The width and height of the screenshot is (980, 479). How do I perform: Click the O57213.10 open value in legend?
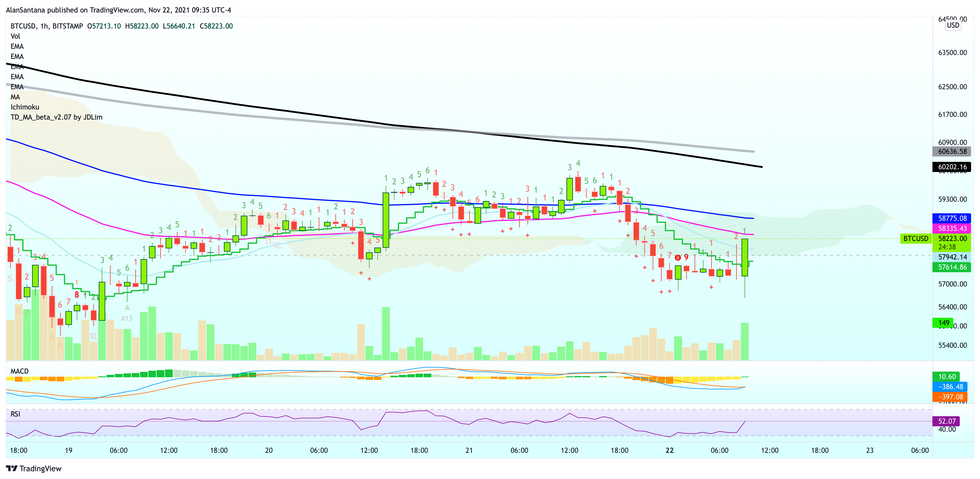(104, 26)
